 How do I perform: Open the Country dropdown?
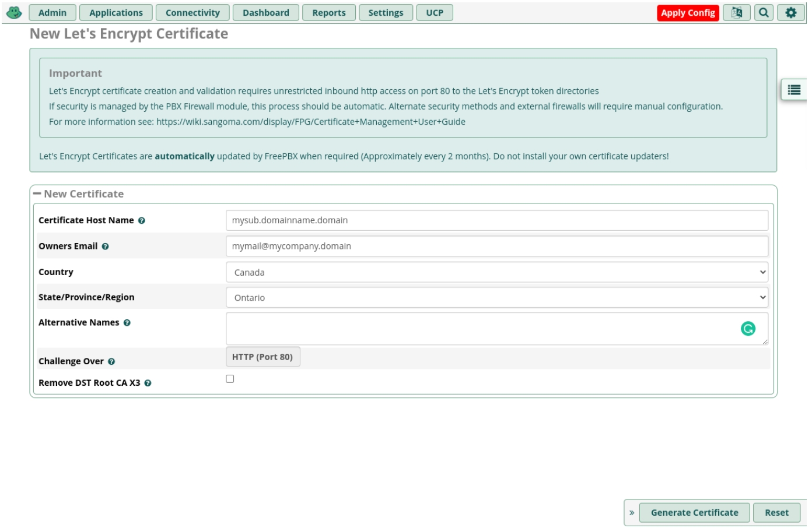click(x=496, y=272)
